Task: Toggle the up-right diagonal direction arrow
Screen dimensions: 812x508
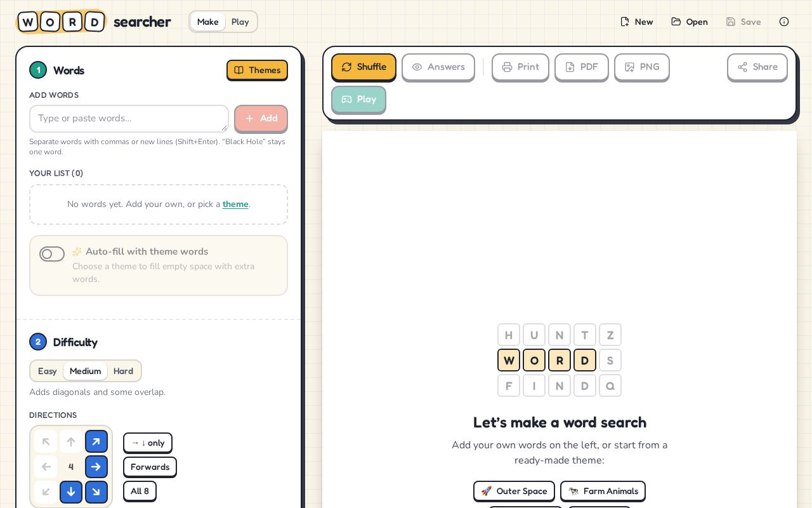Action: click(96, 441)
